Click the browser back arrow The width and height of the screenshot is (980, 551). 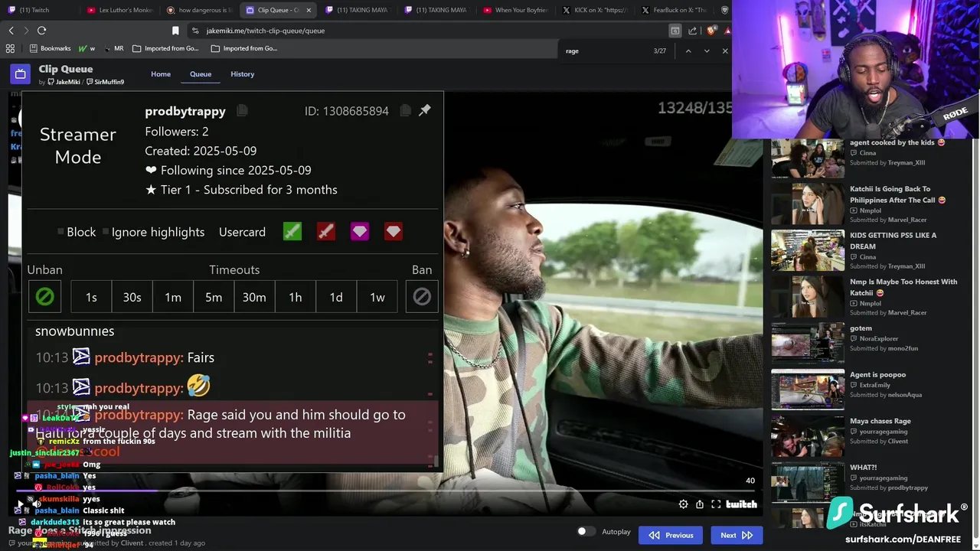pos(11,31)
